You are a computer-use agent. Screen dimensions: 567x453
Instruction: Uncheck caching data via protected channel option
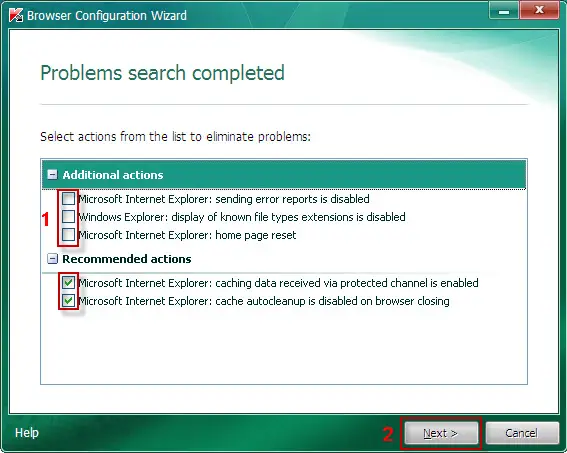(68, 282)
